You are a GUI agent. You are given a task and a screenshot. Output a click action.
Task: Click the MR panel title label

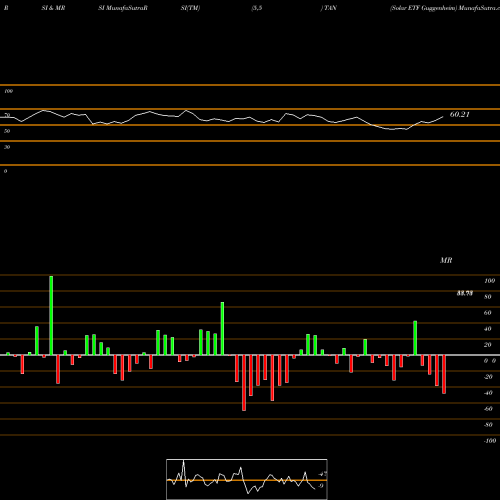[x=446, y=260]
